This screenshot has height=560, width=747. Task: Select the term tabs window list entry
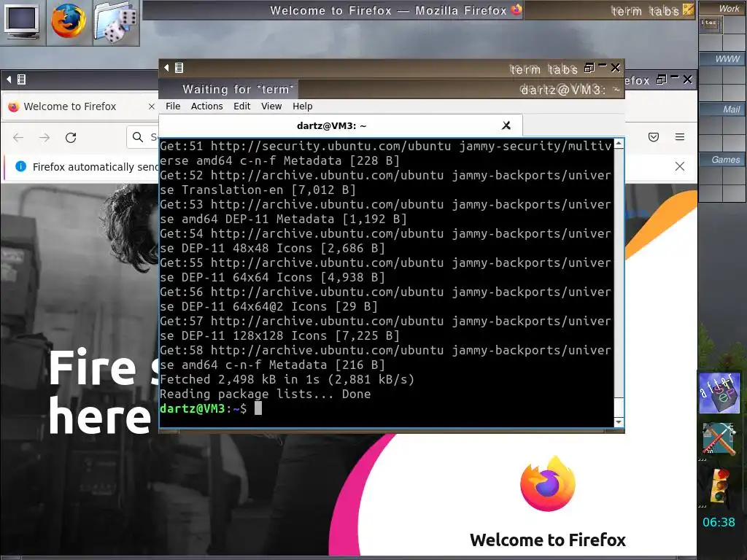point(610,10)
